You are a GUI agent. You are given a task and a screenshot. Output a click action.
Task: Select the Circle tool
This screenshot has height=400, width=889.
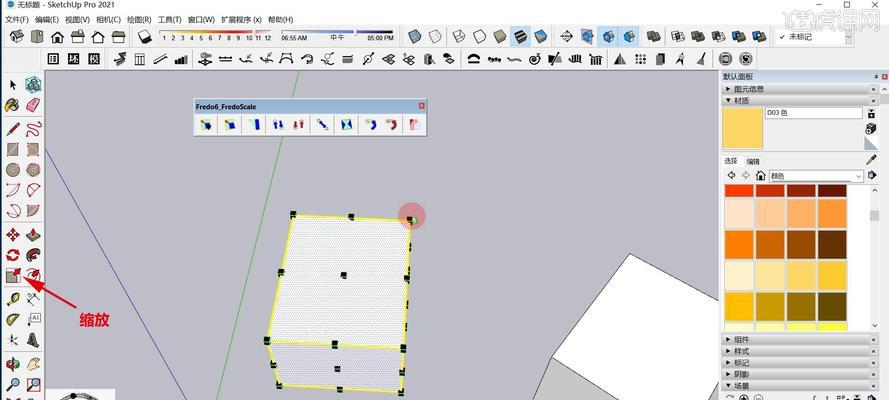tap(13, 169)
